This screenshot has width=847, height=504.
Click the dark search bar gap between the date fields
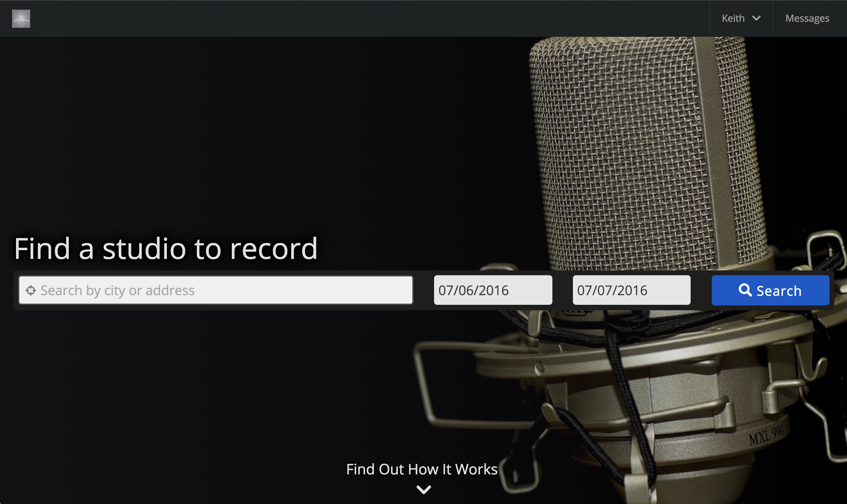tap(562, 290)
